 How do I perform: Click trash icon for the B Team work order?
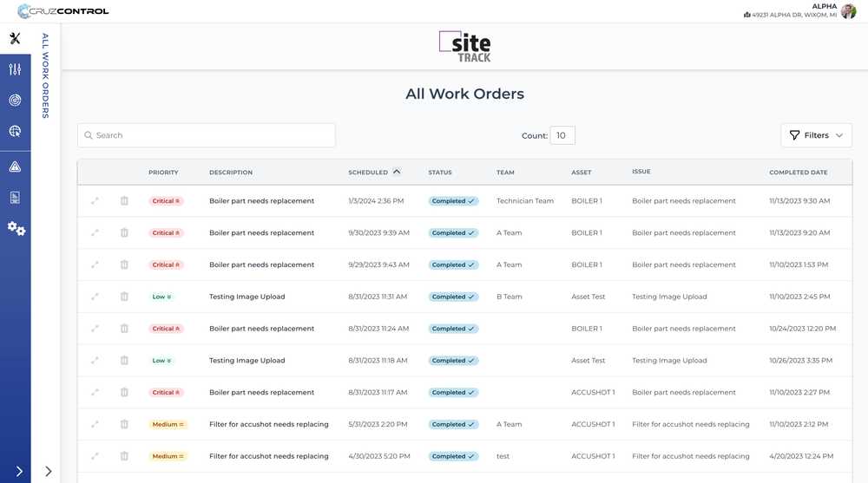coord(124,297)
